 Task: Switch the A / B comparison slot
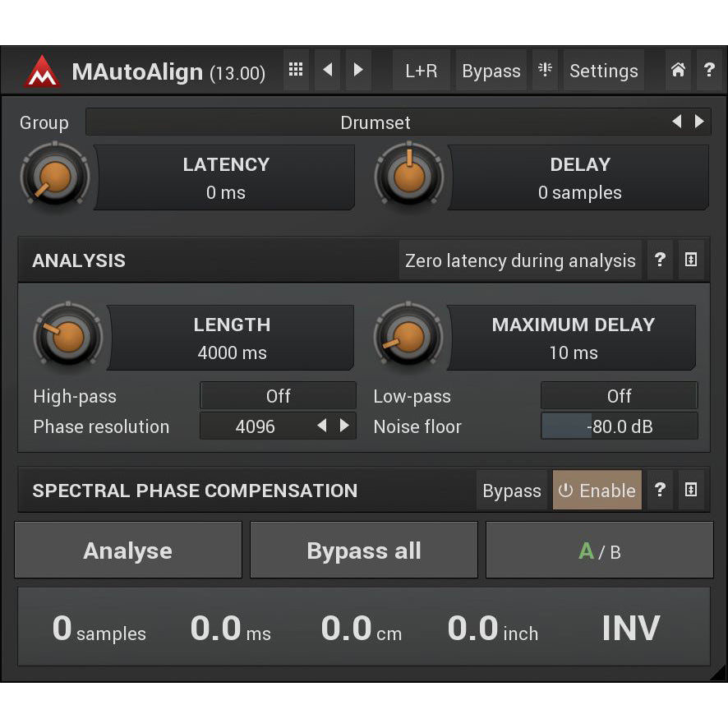click(x=599, y=551)
